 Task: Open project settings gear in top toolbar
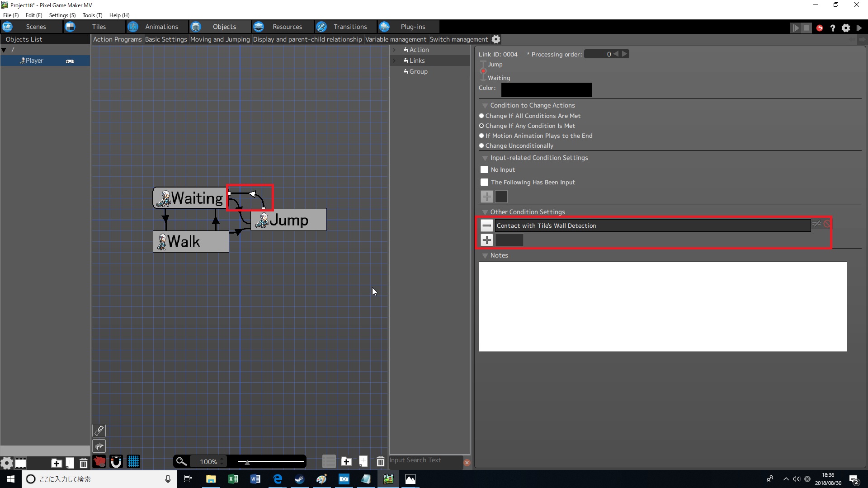(845, 28)
